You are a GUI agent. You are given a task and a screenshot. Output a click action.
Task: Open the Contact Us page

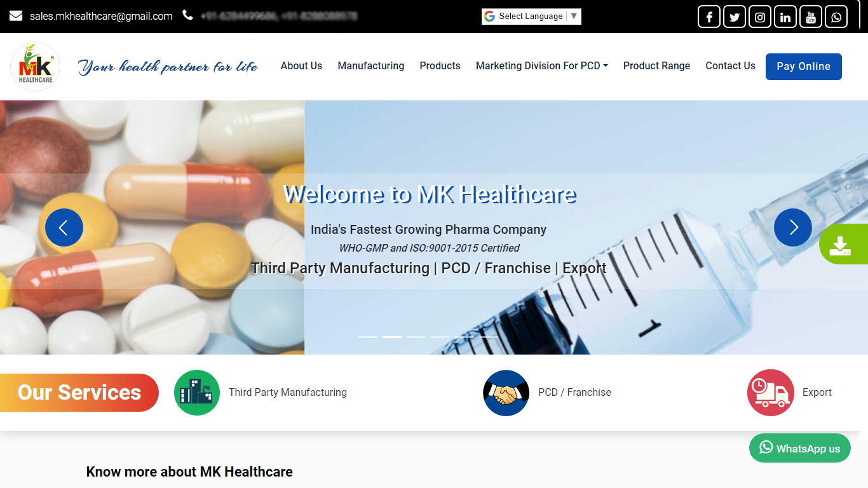click(x=730, y=66)
